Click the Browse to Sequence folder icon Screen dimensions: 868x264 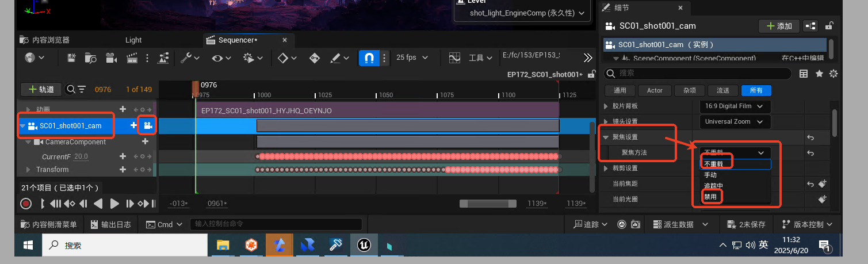coord(91,58)
